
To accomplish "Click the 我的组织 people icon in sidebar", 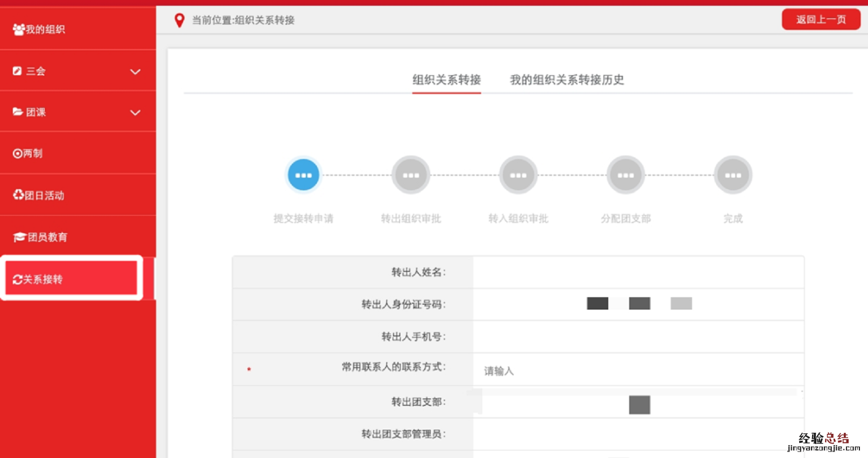I will pyautogui.click(x=19, y=29).
